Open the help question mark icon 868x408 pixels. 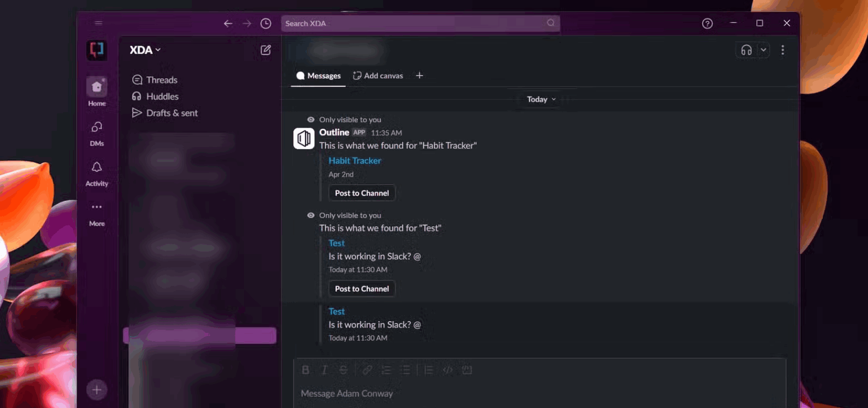pos(707,23)
